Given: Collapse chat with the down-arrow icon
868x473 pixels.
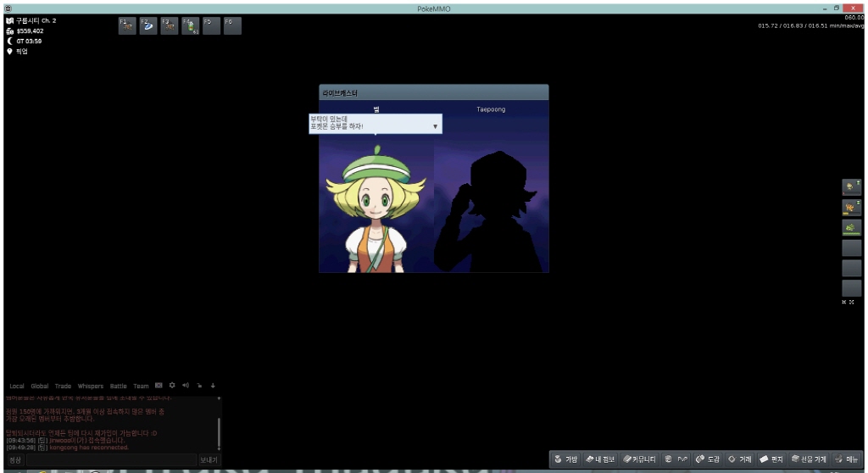Looking at the screenshot, I should point(213,386).
